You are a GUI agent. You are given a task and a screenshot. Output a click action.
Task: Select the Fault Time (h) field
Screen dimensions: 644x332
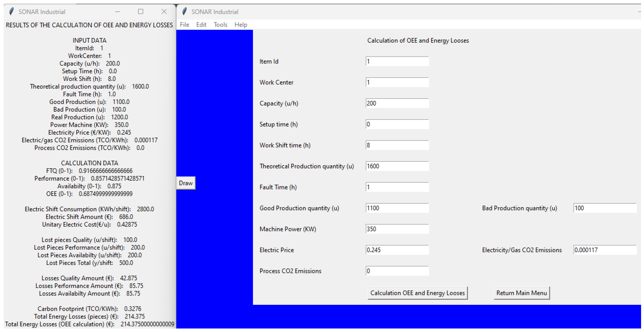397,187
